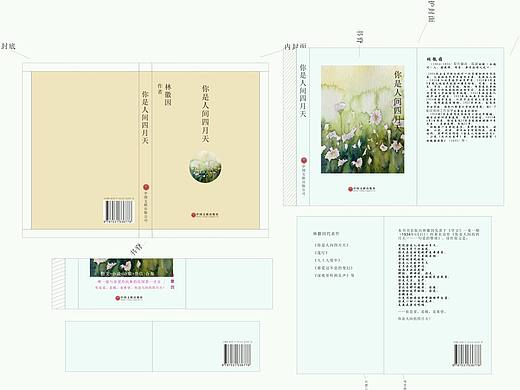Click the red publisher emblem on the dust jacket spine
520x390 pixels.
(304, 160)
